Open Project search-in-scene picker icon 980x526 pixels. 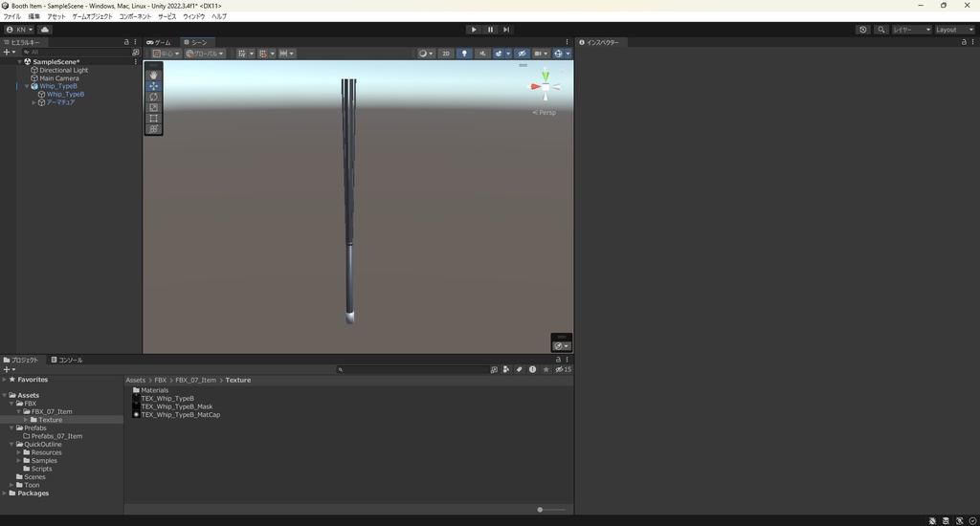[494, 369]
